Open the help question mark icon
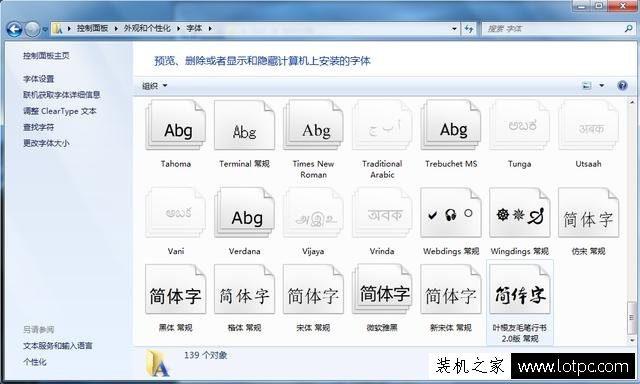 click(x=622, y=85)
